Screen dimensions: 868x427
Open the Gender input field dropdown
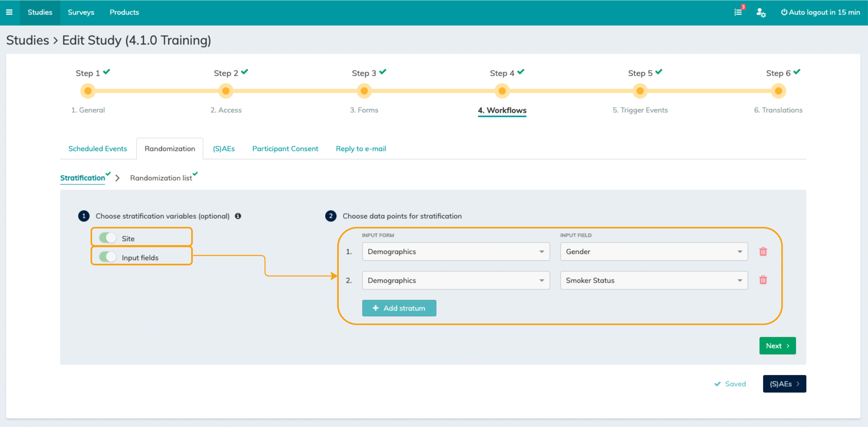tap(654, 251)
